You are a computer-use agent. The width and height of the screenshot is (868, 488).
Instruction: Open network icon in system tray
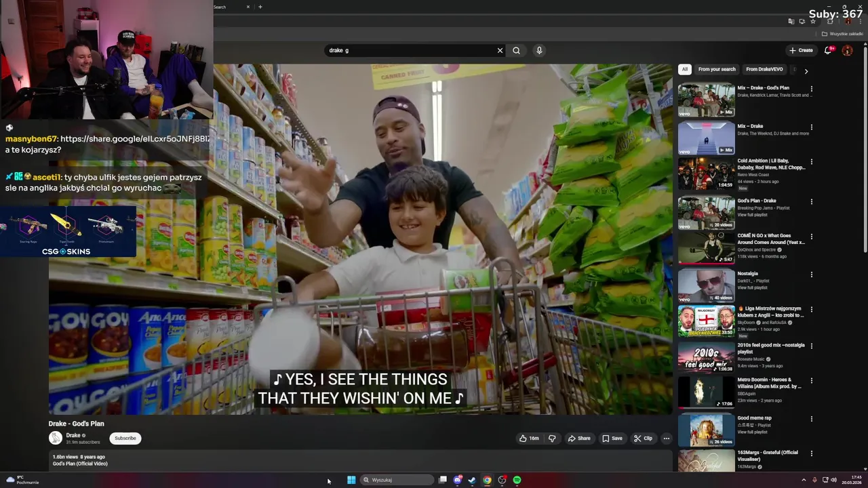click(x=825, y=480)
